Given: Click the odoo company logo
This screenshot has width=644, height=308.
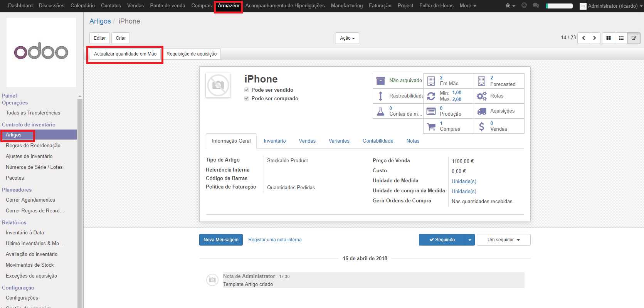Looking at the screenshot, I should [x=41, y=52].
